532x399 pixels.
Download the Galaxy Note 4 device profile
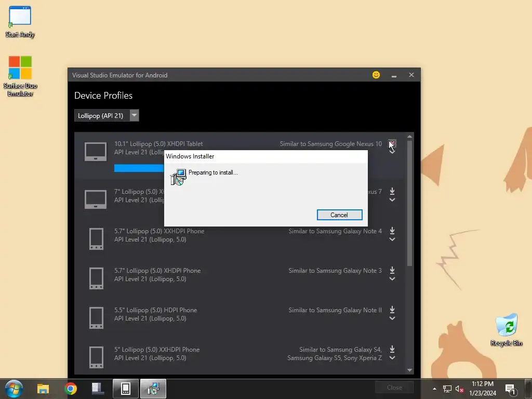[x=392, y=231]
